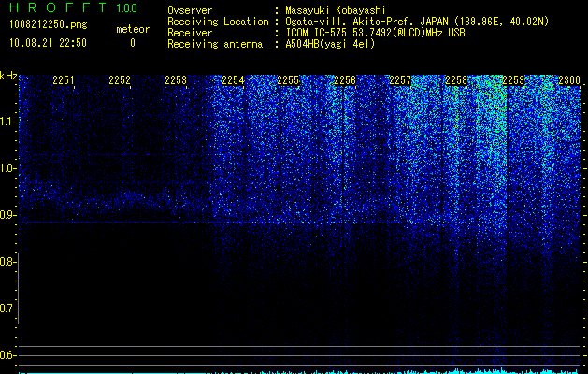Image resolution: width=588 pixels, height=374 pixels.
Task: Click the 2256 time marker
Action: click(x=345, y=80)
